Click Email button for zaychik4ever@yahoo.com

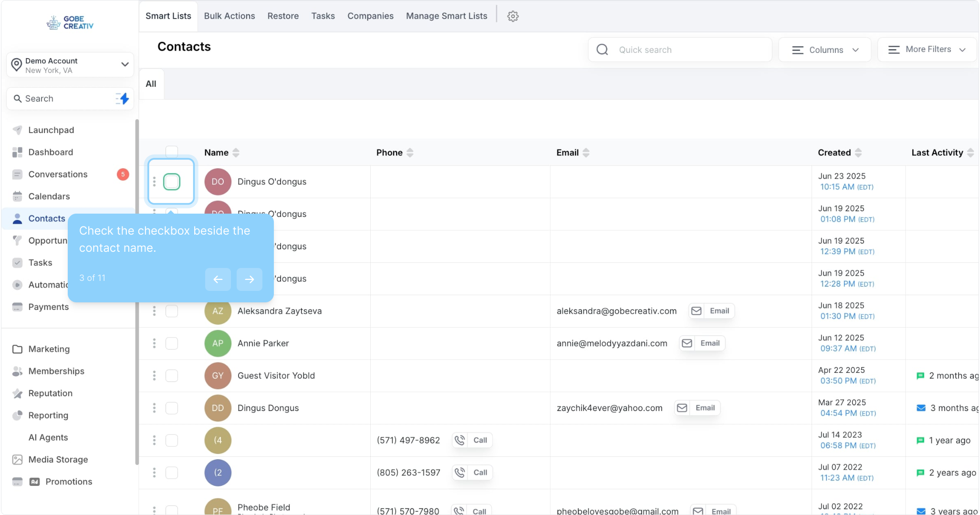coord(697,408)
